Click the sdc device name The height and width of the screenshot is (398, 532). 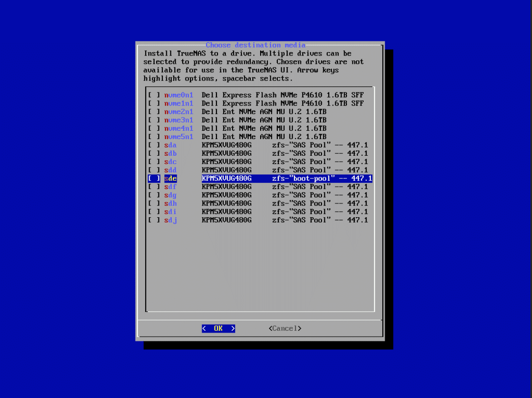coord(170,162)
